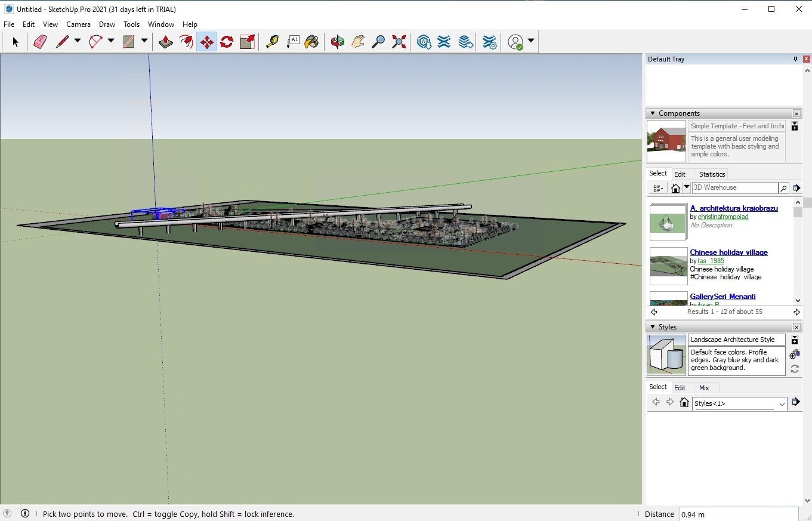This screenshot has height=521, width=812.
Task: Expand the Arc tool dropdown arrow
Action: (x=111, y=41)
